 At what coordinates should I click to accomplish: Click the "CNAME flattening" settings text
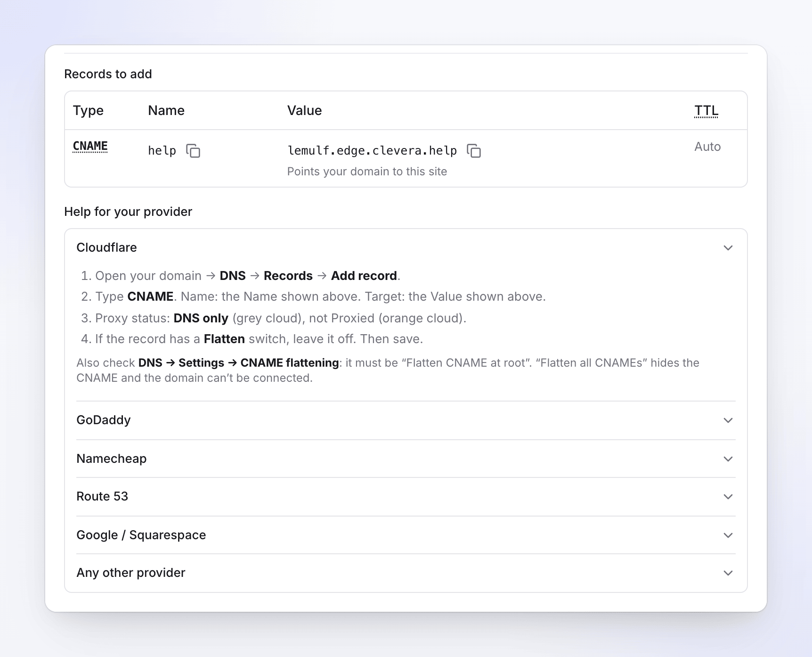point(290,363)
